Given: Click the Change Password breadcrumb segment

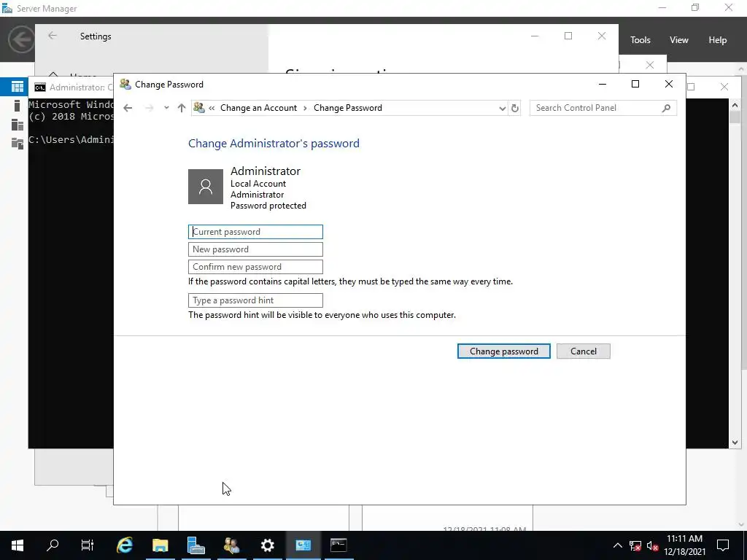Looking at the screenshot, I should (348, 108).
